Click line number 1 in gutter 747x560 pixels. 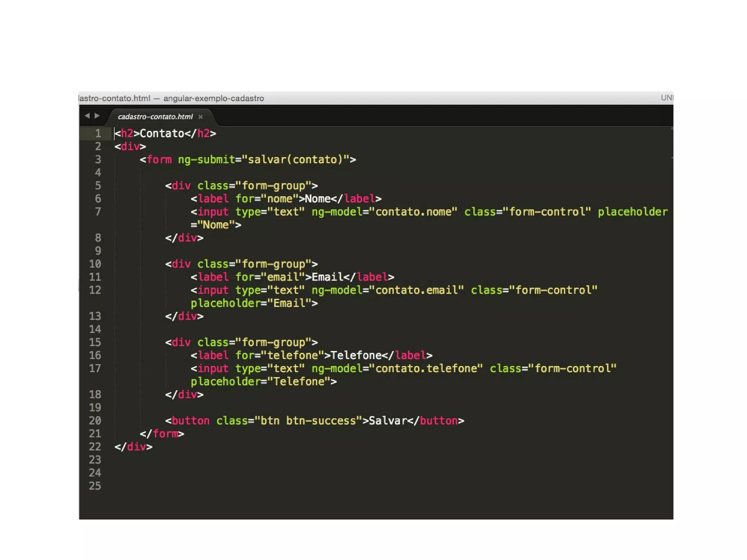[98, 133]
